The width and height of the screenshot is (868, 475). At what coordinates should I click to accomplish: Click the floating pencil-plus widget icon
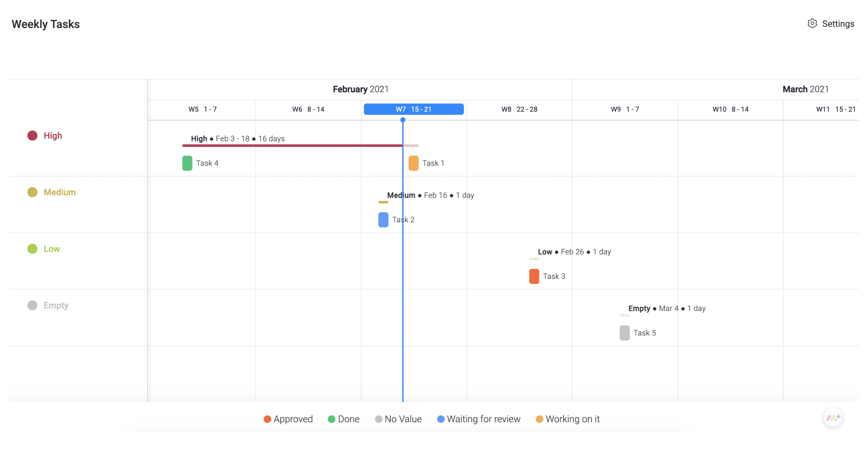(x=833, y=417)
